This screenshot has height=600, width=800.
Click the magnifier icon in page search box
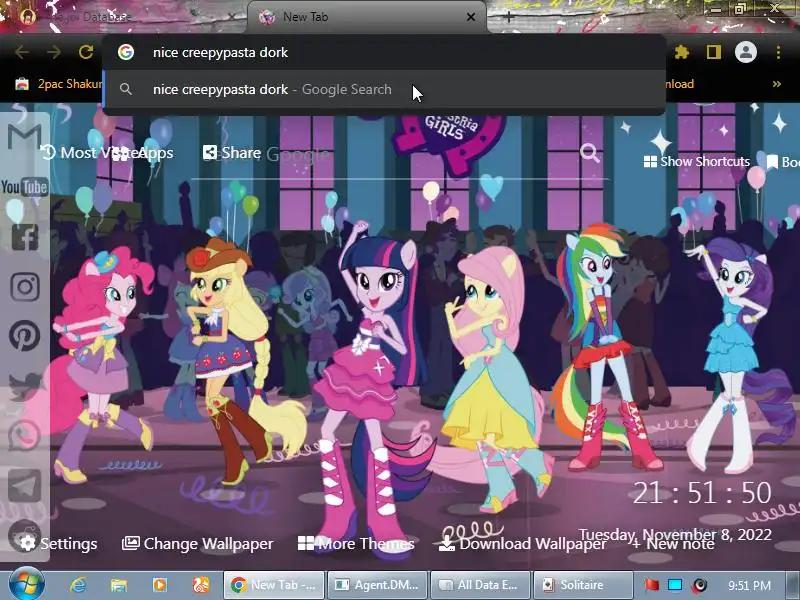(x=589, y=153)
